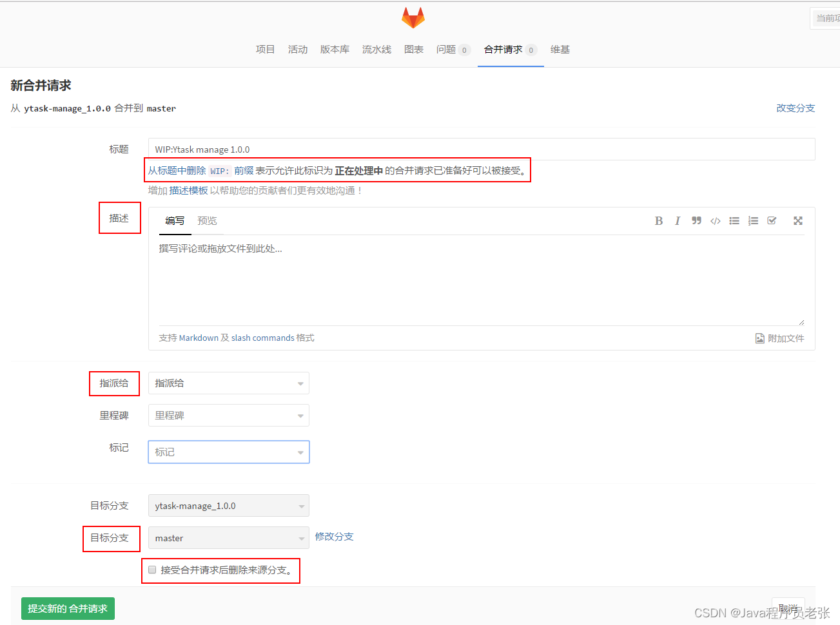
Task: Select the 合并请求 merge requests tab
Action: tap(511, 50)
